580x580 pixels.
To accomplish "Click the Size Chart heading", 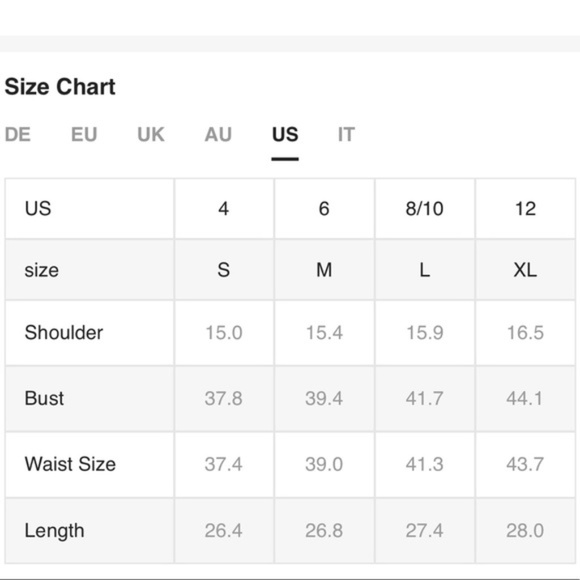I will tap(60, 87).
